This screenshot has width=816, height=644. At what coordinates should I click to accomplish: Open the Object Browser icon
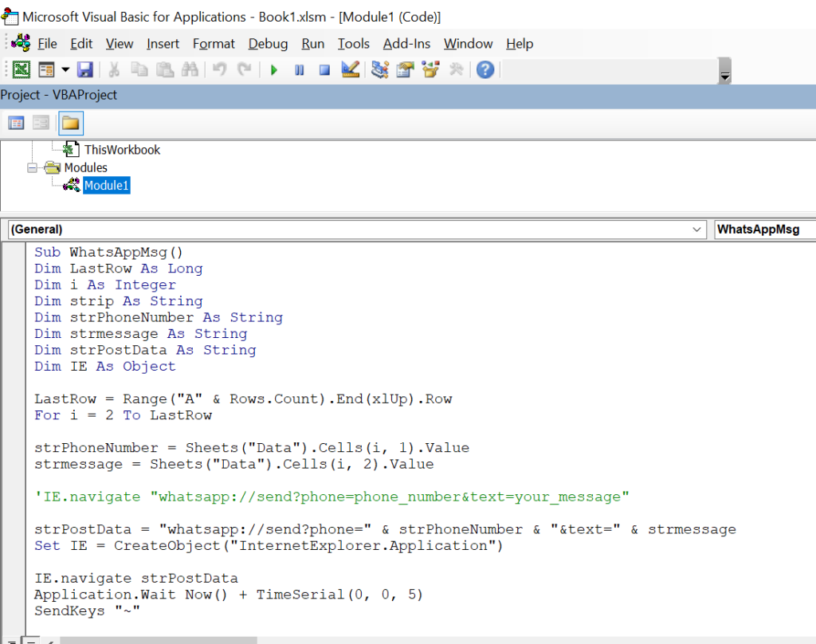click(x=430, y=69)
